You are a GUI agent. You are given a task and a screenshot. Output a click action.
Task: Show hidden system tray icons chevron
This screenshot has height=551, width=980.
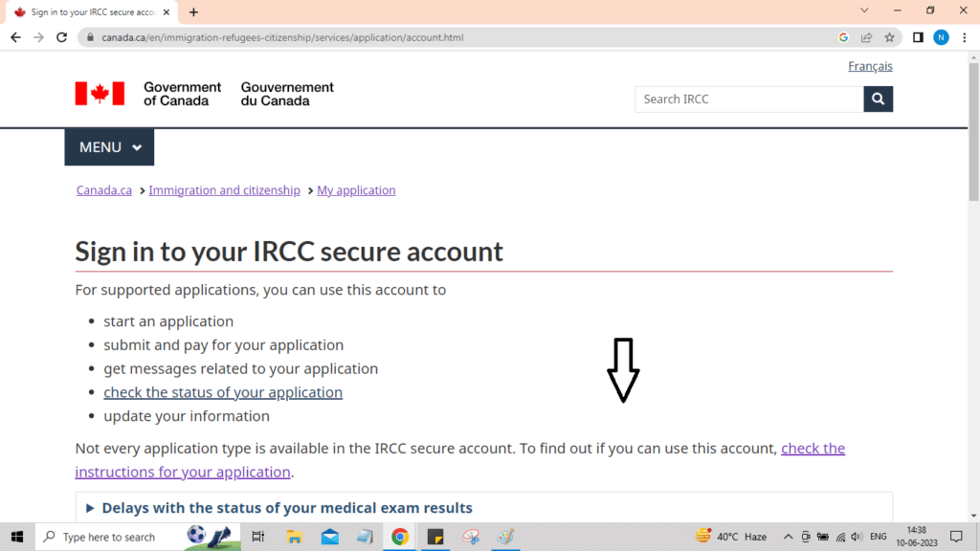coord(789,537)
